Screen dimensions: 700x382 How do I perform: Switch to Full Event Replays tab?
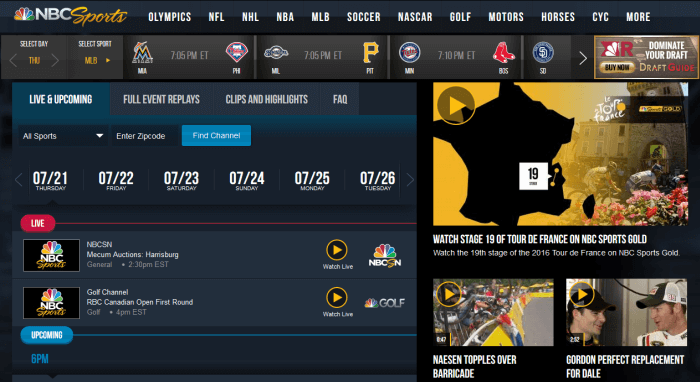coord(162,99)
